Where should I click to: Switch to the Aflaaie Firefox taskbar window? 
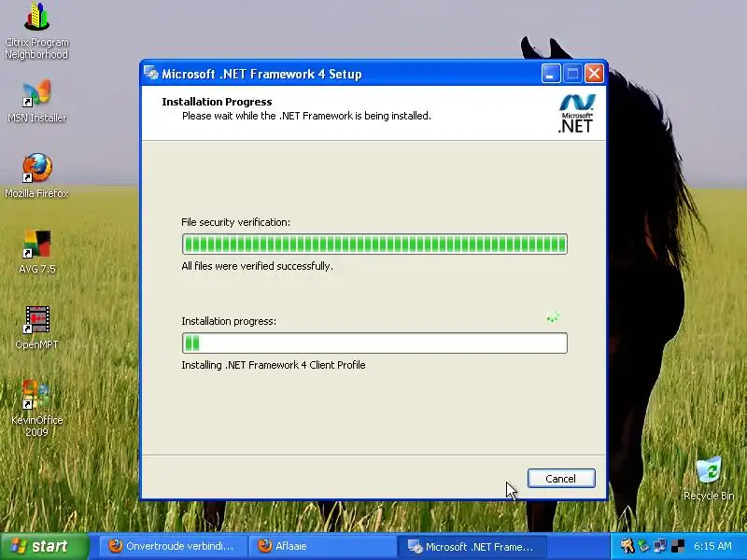point(322,546)
